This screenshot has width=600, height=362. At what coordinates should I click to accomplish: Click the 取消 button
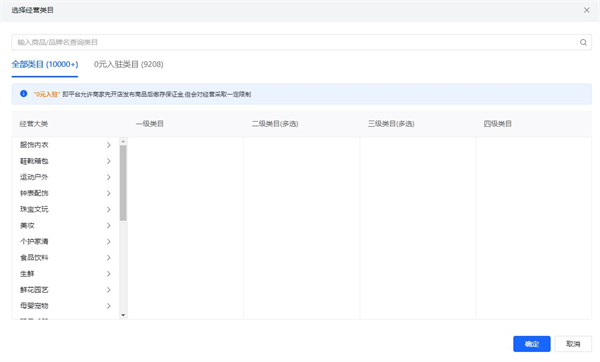pyautogui.click(x=573, y=344)
